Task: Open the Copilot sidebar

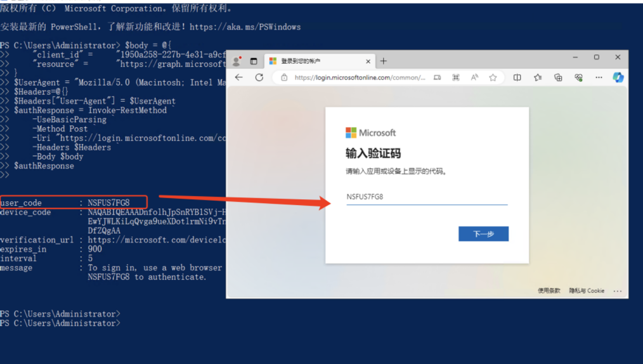Action: point(618,77)
